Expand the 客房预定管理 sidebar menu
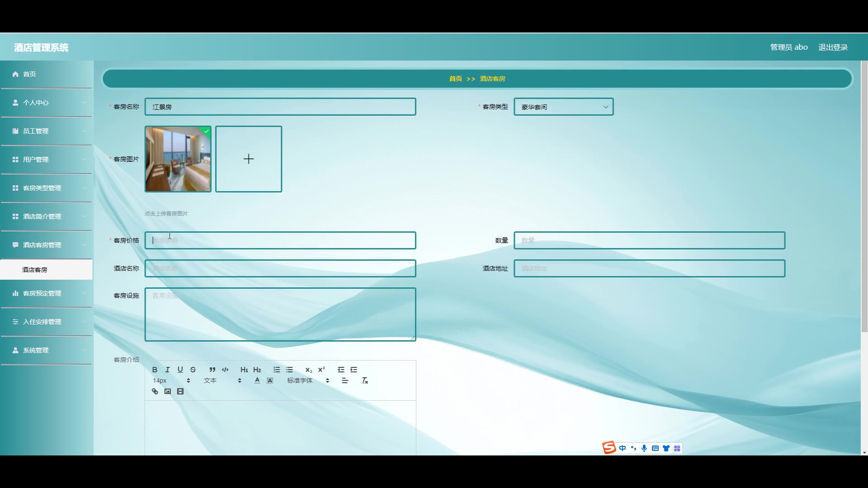Image resolution: width=868 pixels, height=488 pixels. [x=46, y=293]
